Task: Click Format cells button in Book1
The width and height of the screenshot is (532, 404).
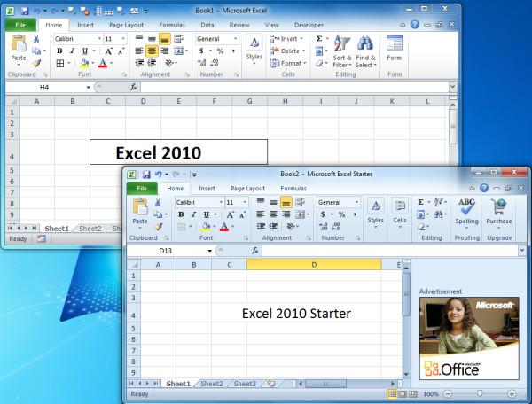Action: tap(288, 63)
